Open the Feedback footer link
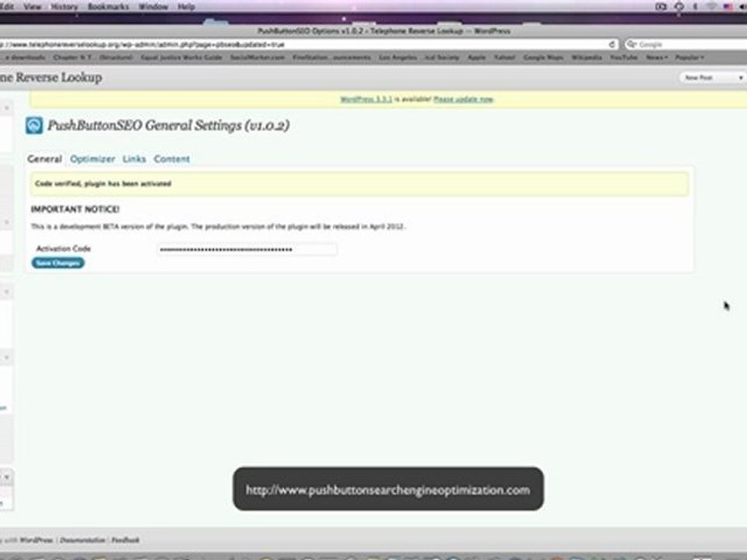 pyautogui.click(x=125, y=540)
